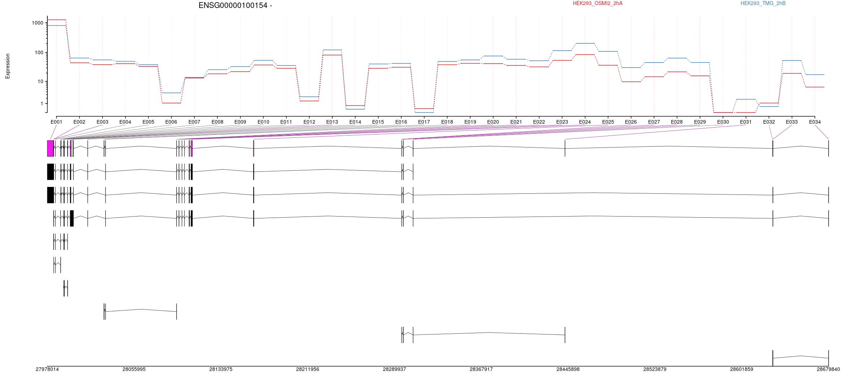This screenshot has height=376, width=868.
Task: Click exon label E008
Action: pos(217,122)
